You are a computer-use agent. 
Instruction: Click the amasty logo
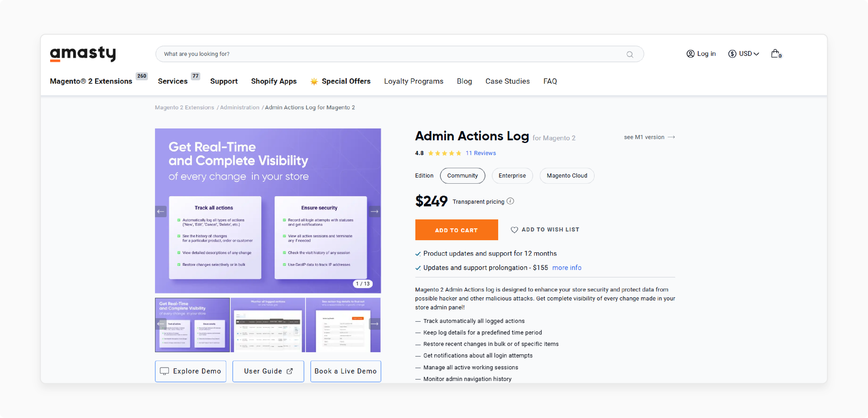pyautogui.click(x=83, y=54)
